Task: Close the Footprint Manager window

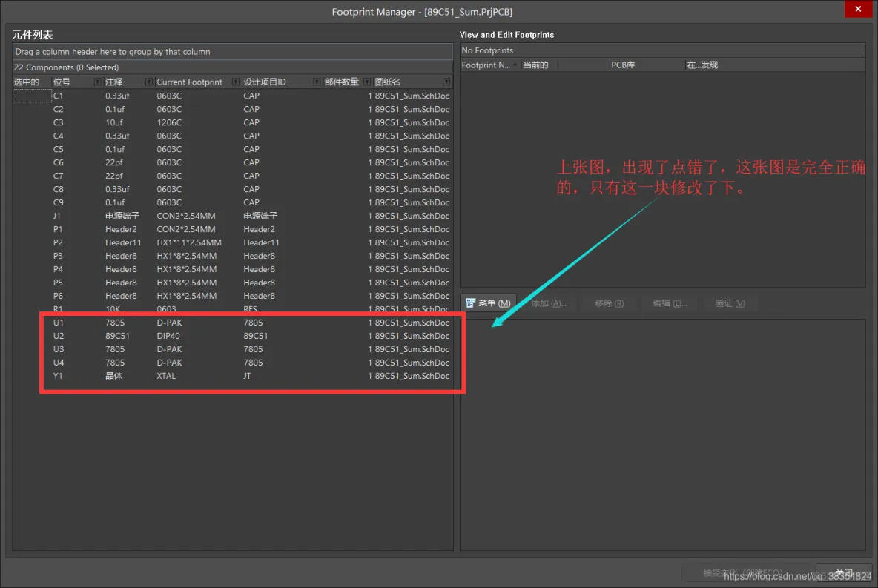Action: pyautogui.click(x=858, y=9)
